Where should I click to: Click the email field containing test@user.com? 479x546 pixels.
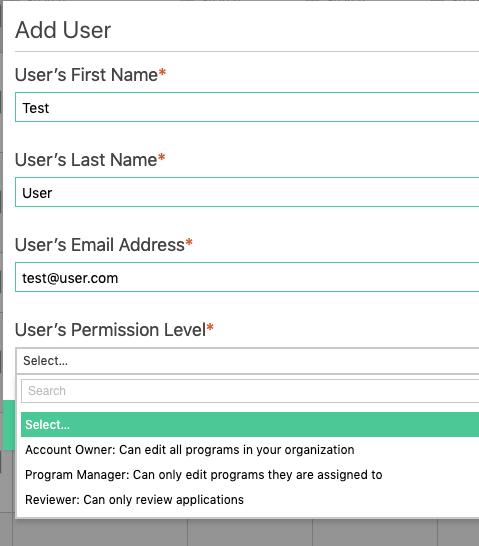click(x=247, y=277)
